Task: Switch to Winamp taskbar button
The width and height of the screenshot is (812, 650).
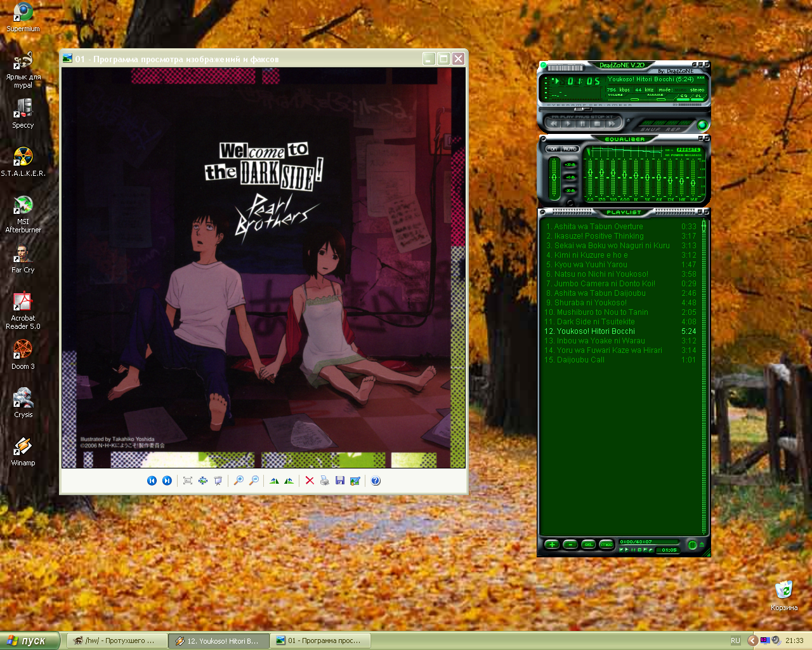Action: (x=219, y=641)
